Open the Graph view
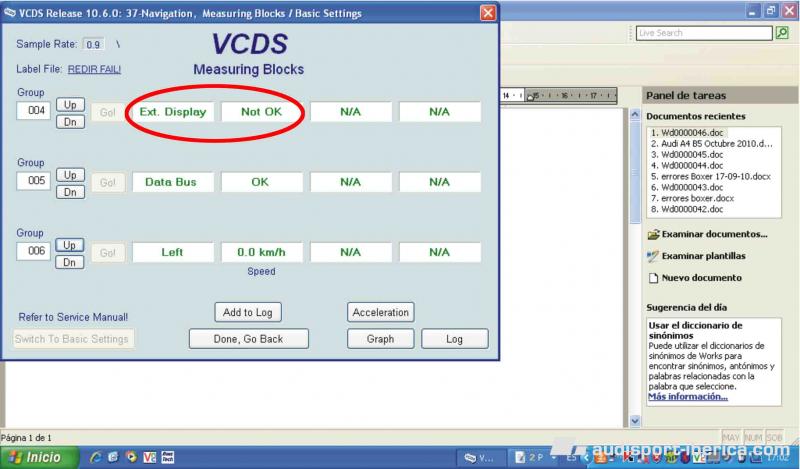The height and width of the screenshot is (469, 800). 381,339
